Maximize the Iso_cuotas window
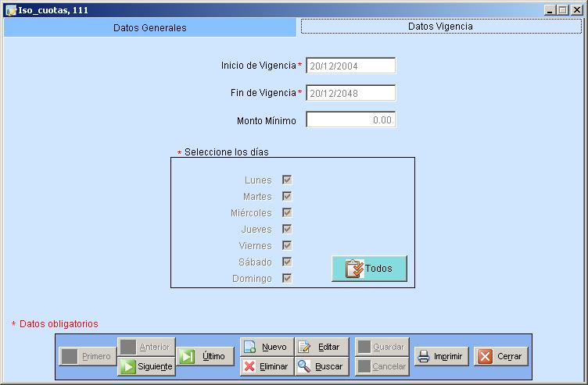The height and width of the screenshot is (385, 588). tap(562, 10)
